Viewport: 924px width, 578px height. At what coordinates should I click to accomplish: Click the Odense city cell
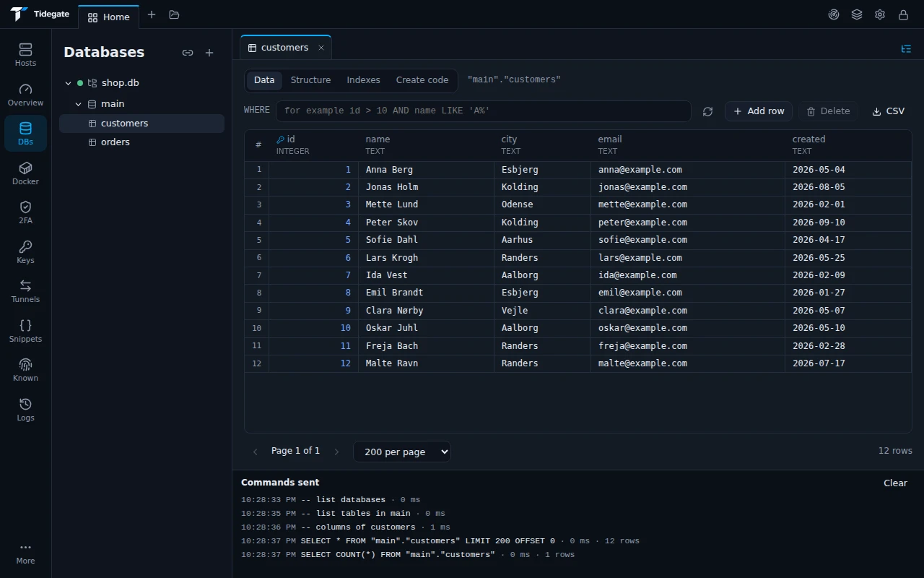(542, 204)
